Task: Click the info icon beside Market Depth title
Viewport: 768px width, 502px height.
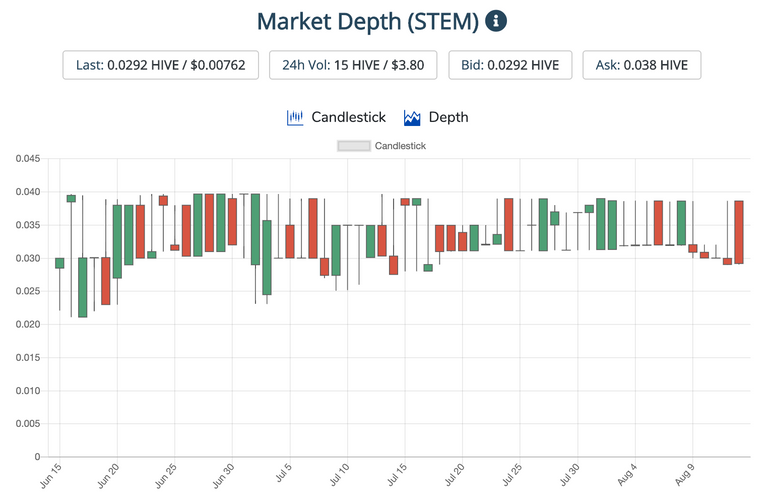Action: (496, 21)
